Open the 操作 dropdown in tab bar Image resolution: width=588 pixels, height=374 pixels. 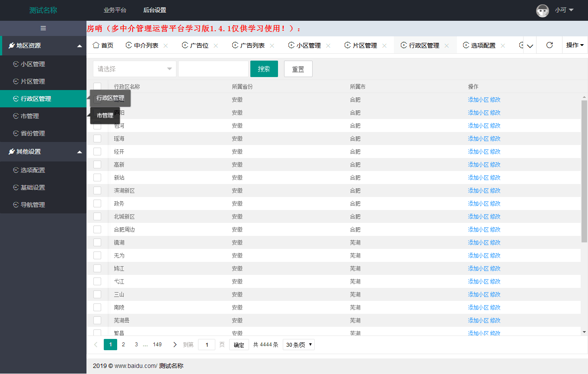(575, 45)
